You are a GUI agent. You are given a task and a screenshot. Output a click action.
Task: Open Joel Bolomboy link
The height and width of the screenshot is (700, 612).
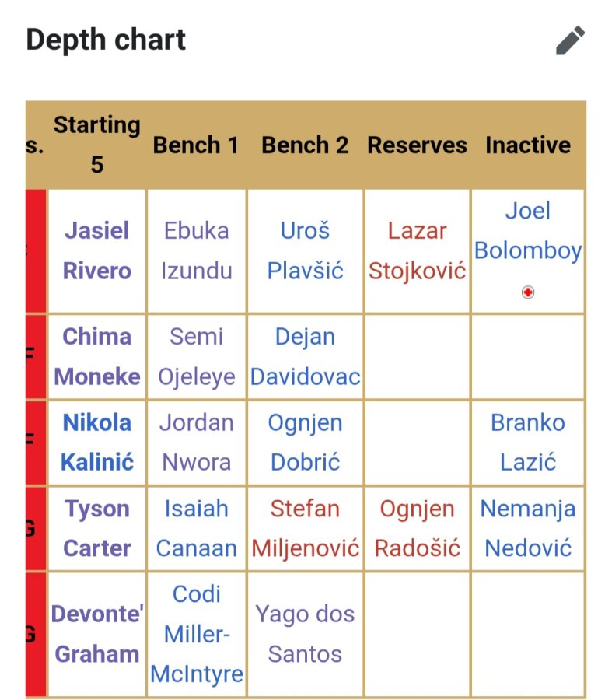pos(528,231)
